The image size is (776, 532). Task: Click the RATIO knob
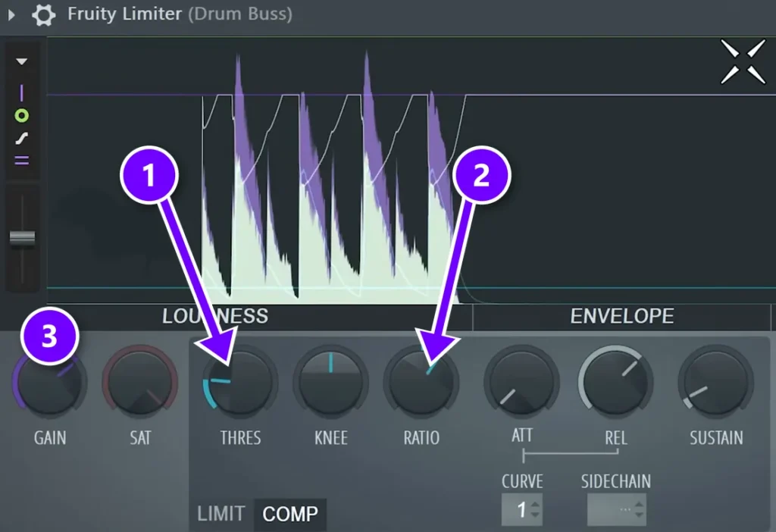coord(421,381)
